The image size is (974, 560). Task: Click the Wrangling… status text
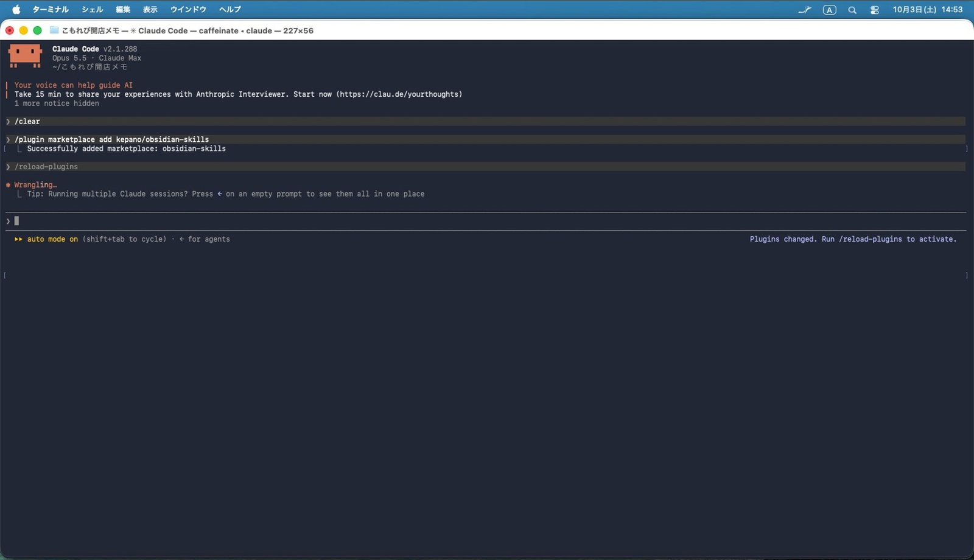tap(35, 185)
